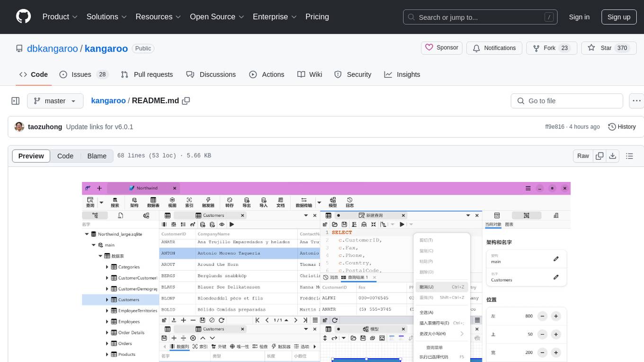Image resolution: width=644 pixels, height=362 pixels.
Task: Open the Product menu
Action: click(60, 17)
